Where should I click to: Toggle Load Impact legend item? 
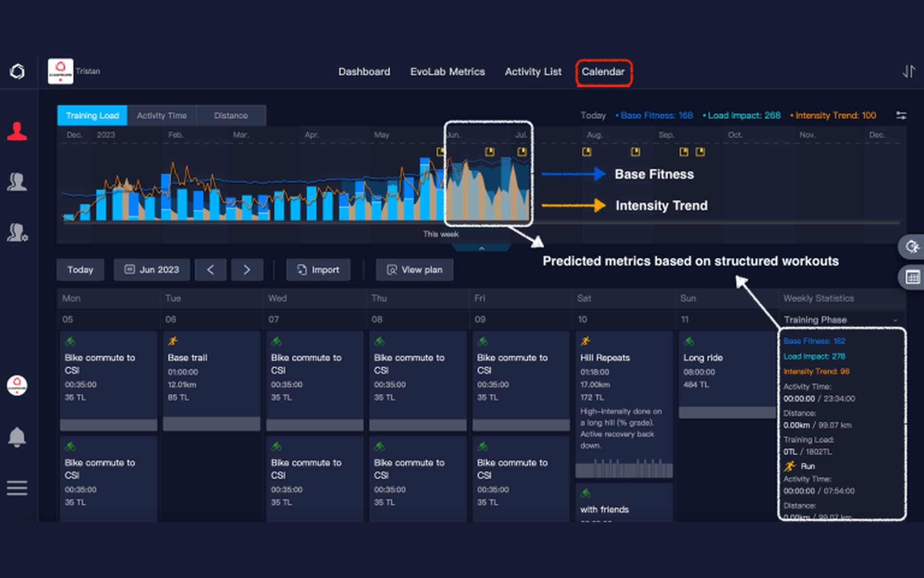pos(742,116)
